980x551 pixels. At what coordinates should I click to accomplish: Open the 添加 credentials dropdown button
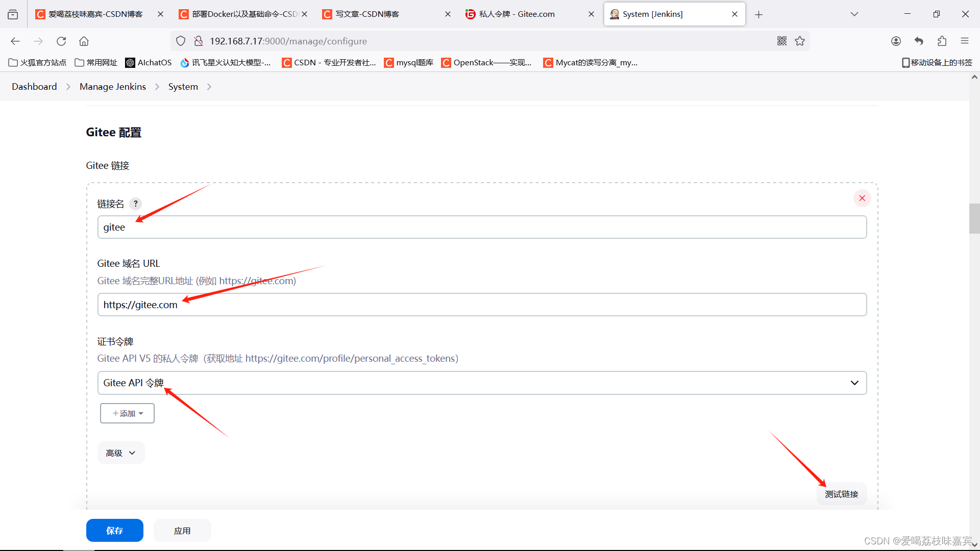tap(127, 413)
